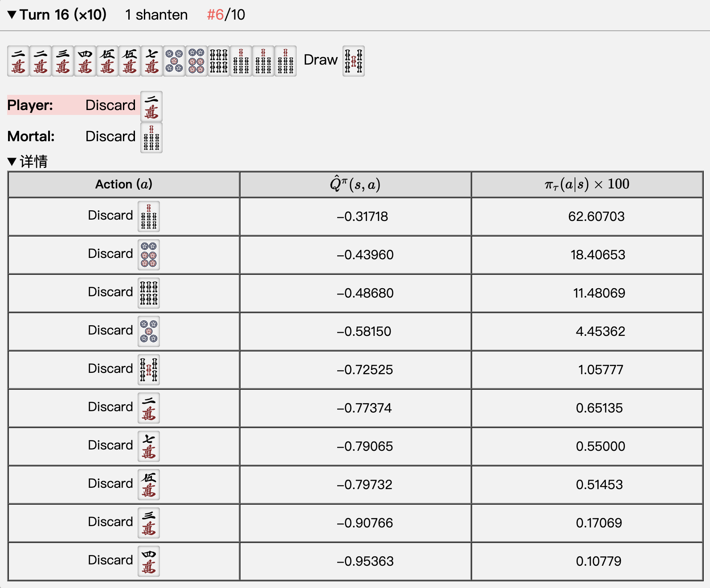Viewport: 710px width, 588px height.
Task: Click the Q value -0.79065
Action: [365, 446]
